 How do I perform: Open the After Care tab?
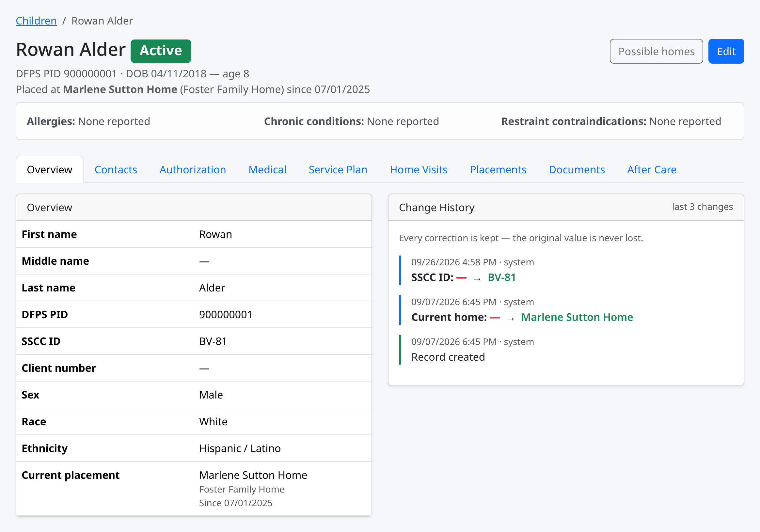coord(651,169)
